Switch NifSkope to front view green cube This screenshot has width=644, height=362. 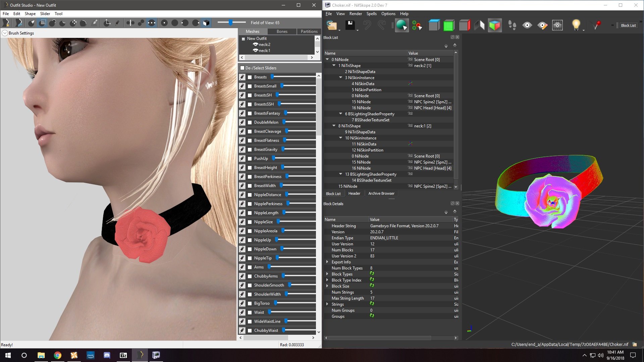pyautogui.click(x=449, y=25)
